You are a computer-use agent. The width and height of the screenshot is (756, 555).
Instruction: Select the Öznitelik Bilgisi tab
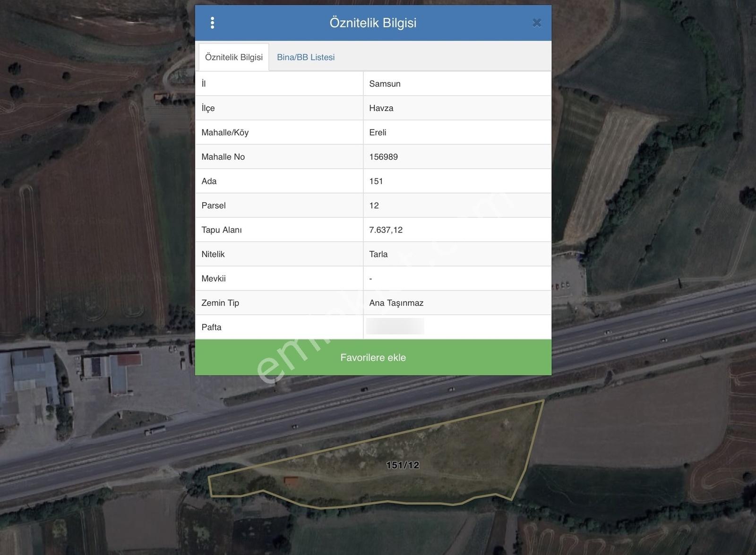click(234, 57)
